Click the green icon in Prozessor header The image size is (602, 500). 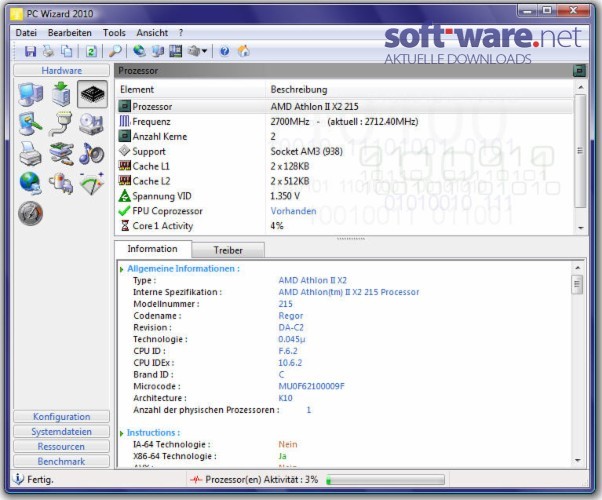tap(579, 71)
